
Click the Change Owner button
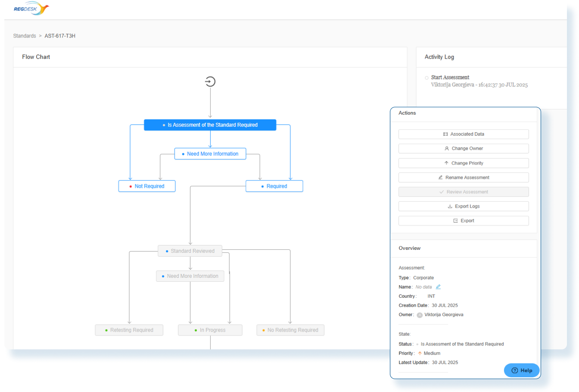pos(464,149)
